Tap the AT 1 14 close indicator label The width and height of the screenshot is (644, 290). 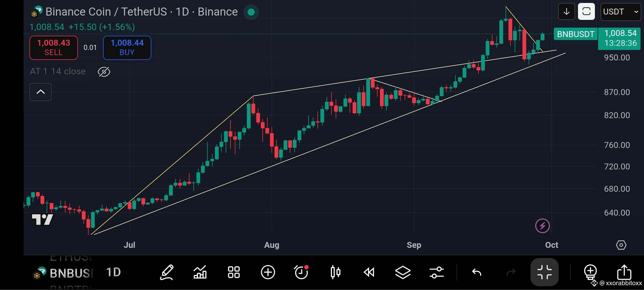(58, 71)
